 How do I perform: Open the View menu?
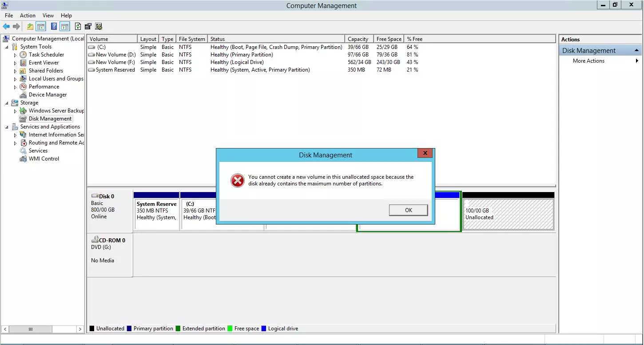(x=48, y=16)
